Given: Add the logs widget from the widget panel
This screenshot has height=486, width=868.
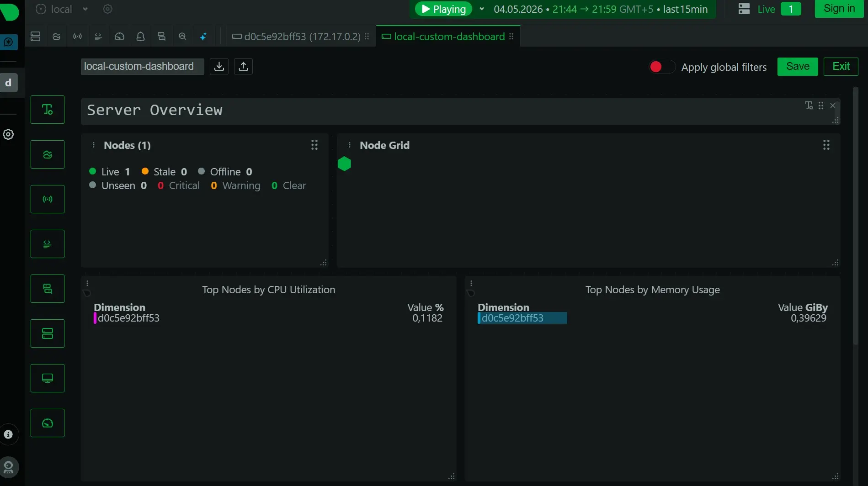Looking at the screenshot, I should pos(48,244).
